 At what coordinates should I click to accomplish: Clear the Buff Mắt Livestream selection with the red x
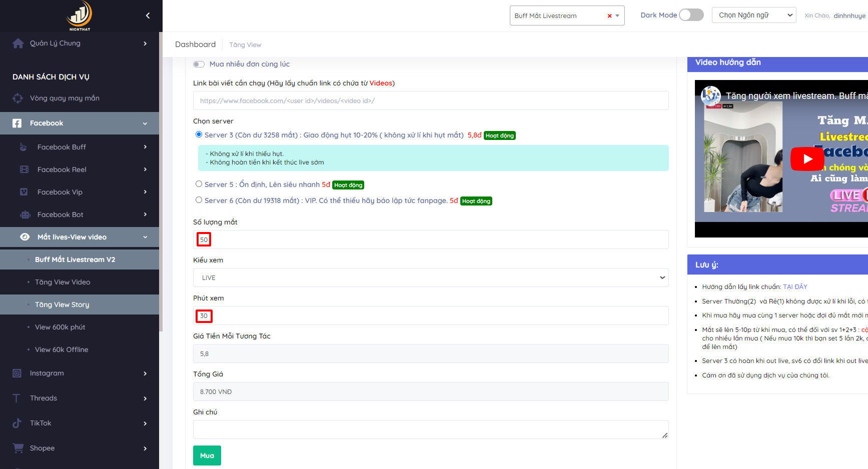(609, 16)
